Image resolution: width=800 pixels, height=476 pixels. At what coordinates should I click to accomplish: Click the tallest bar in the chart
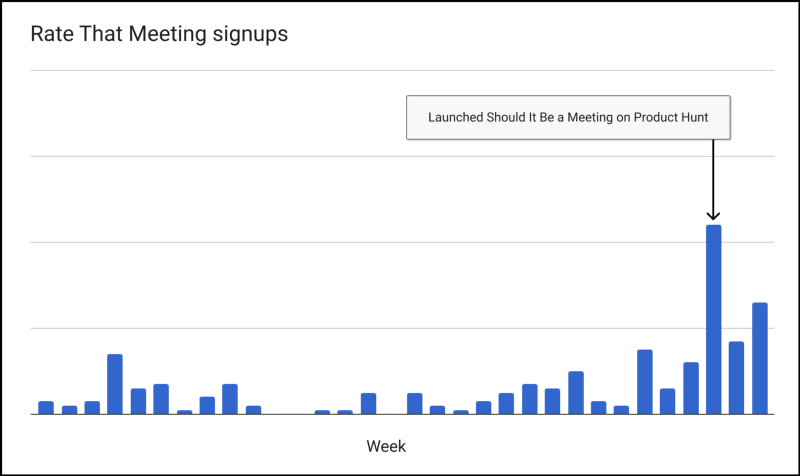click(x=714, y=320)
